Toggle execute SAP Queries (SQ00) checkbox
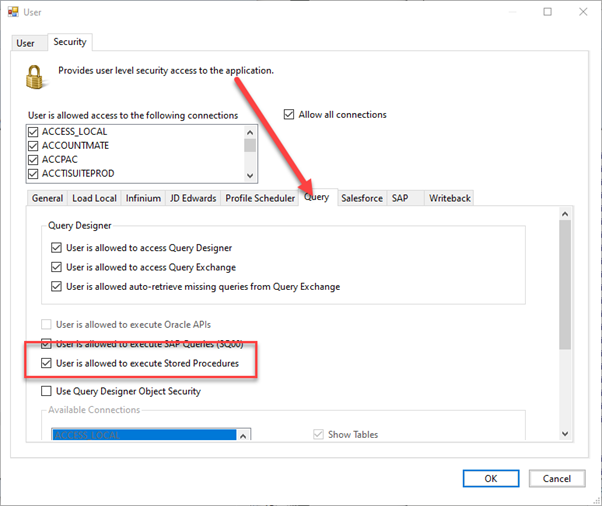The image size is (602, 506). click(46, 344)
